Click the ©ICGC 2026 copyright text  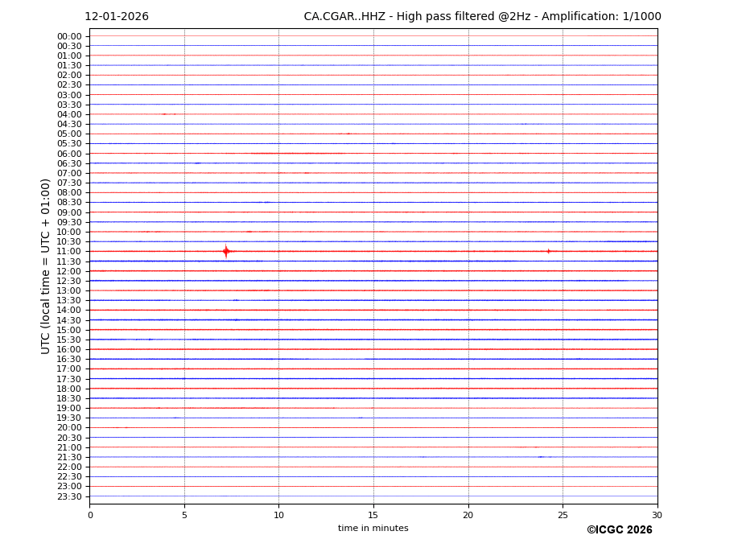pyautogui.click(x=619, y=530)
